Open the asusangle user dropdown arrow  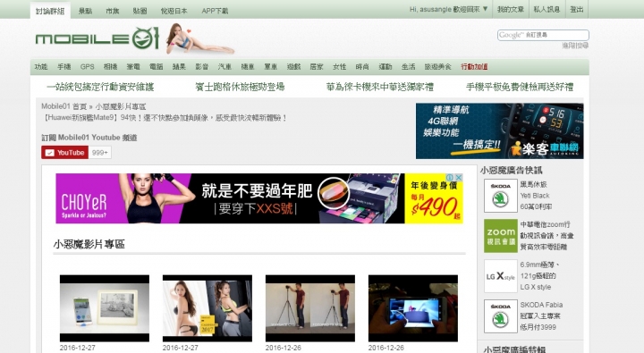click(485, 9)
